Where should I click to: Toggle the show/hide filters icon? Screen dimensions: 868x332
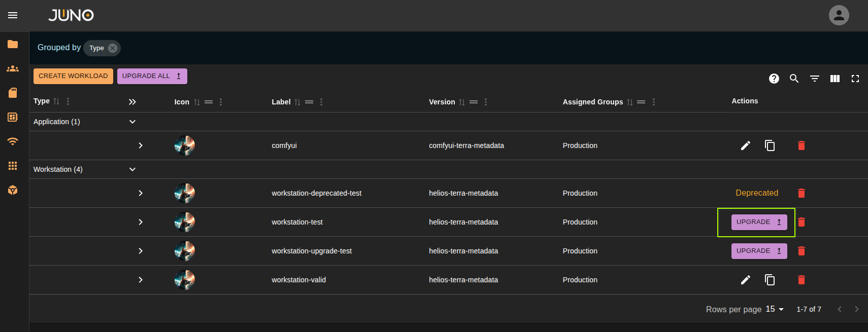click(x=814, y=79)
